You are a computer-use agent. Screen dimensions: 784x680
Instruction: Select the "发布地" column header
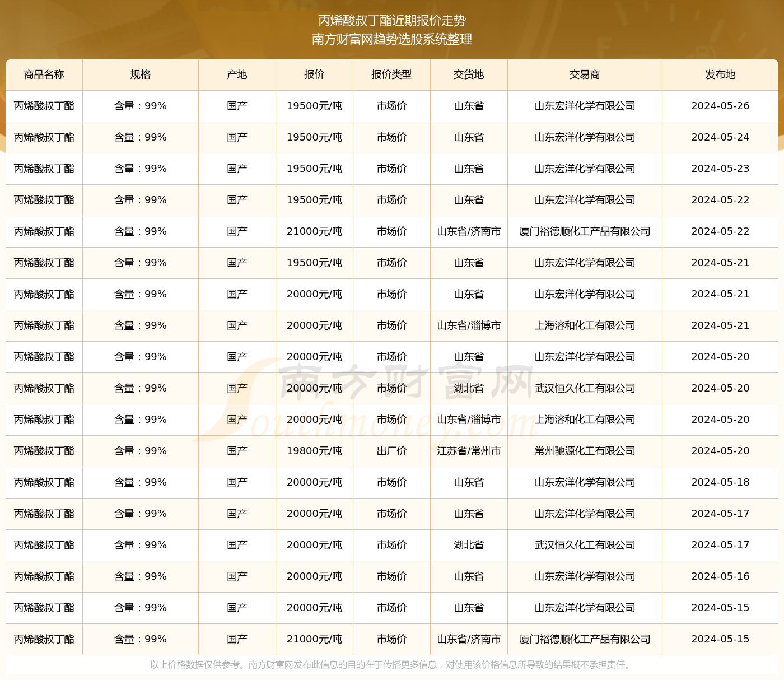(720, 74)
